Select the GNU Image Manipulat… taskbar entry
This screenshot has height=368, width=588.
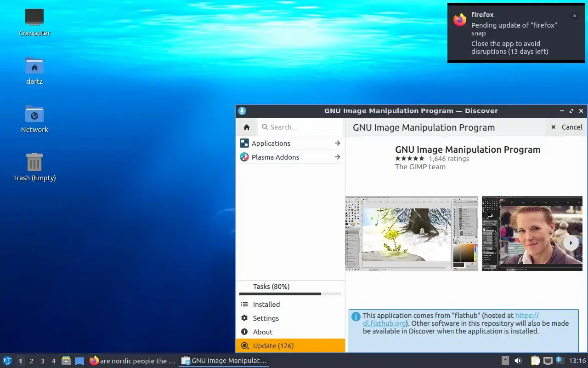point(224,361)
